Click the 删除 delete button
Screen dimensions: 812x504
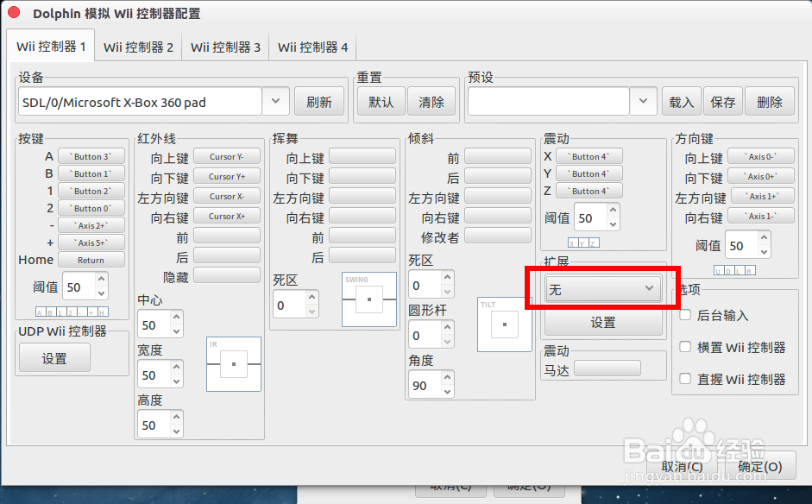(770, 102)
